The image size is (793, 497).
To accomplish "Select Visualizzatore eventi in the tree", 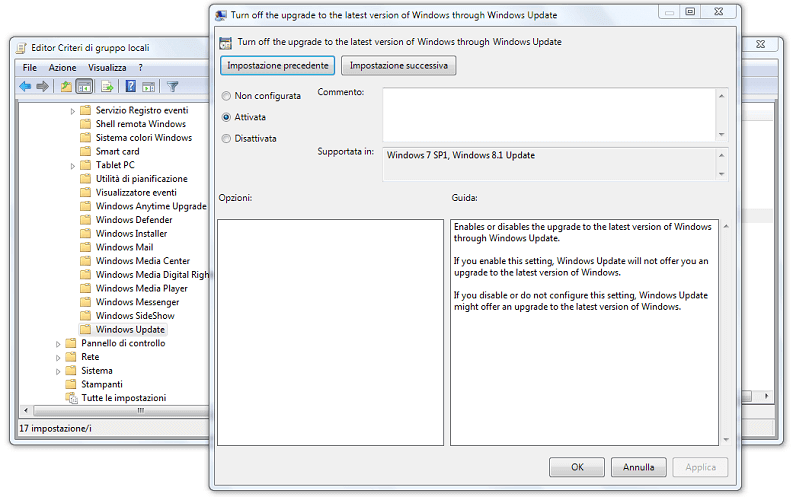I will click(136, 193).
